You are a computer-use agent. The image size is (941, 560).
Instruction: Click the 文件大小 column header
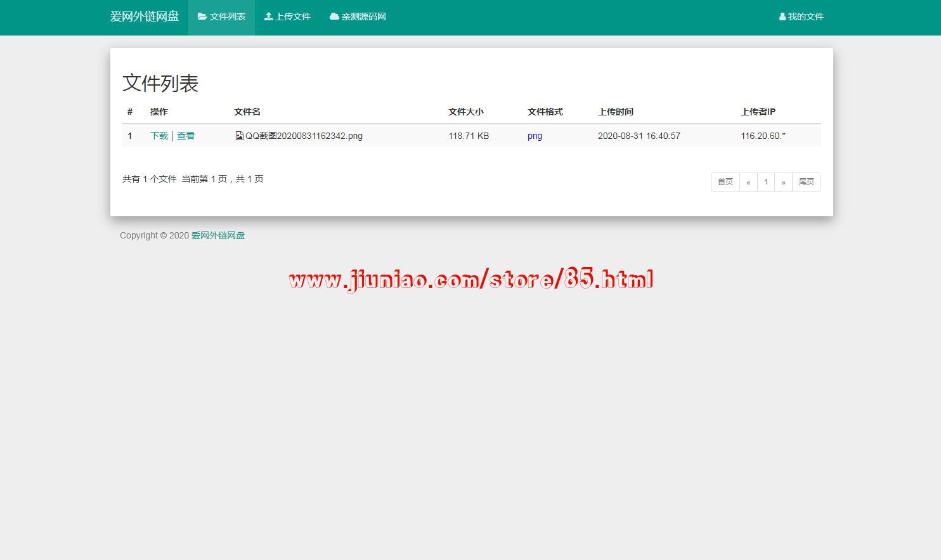465,112
